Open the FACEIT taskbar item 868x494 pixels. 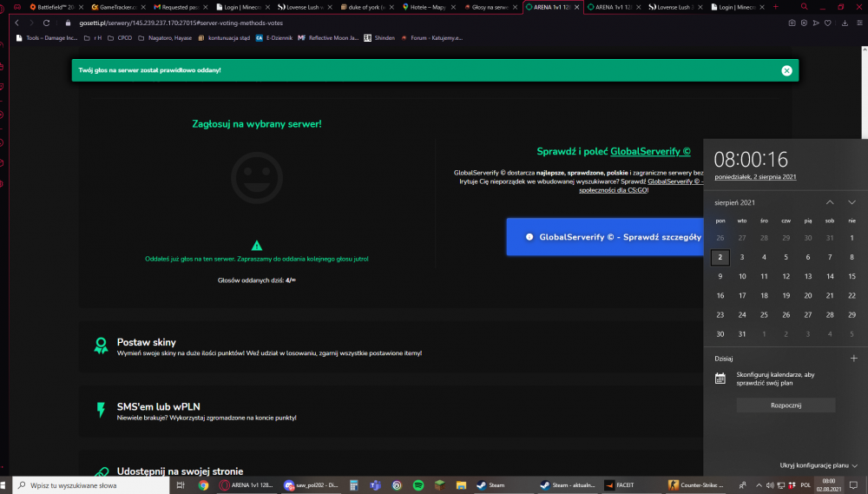click(631, 485)
